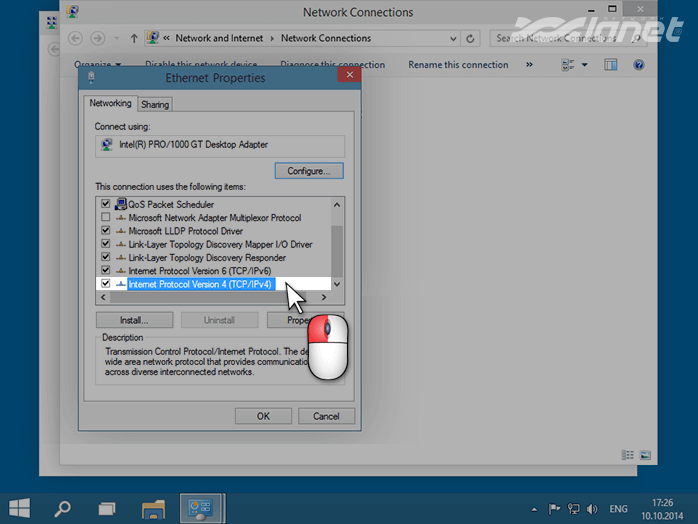
Task: Click items list scroll down arrow
Action: [337, 284]
